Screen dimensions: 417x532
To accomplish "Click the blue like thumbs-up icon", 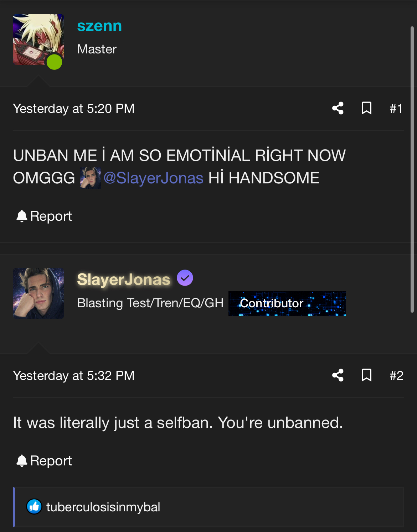I will (34, 507).
